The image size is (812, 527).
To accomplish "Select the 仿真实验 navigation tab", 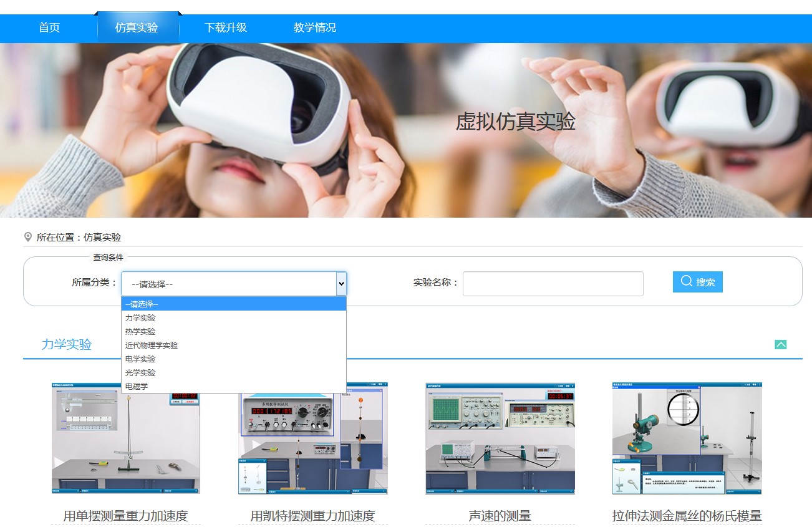I will click(137, 28).
